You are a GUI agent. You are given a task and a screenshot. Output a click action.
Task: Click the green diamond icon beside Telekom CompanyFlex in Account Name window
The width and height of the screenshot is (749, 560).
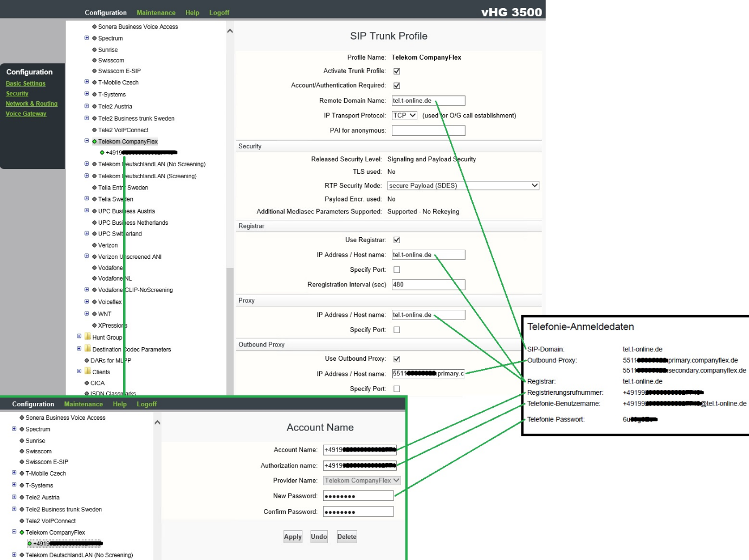22,532
